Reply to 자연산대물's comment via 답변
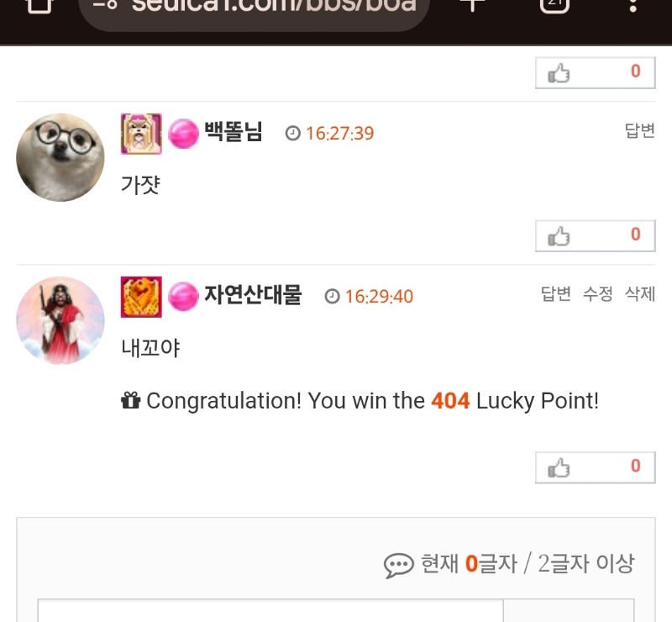 556,294
